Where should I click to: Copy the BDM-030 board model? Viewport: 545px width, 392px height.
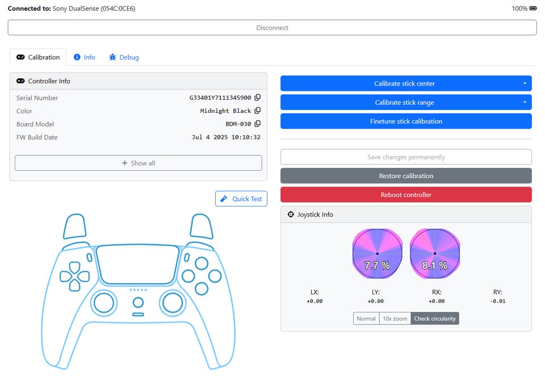point(258,124)
